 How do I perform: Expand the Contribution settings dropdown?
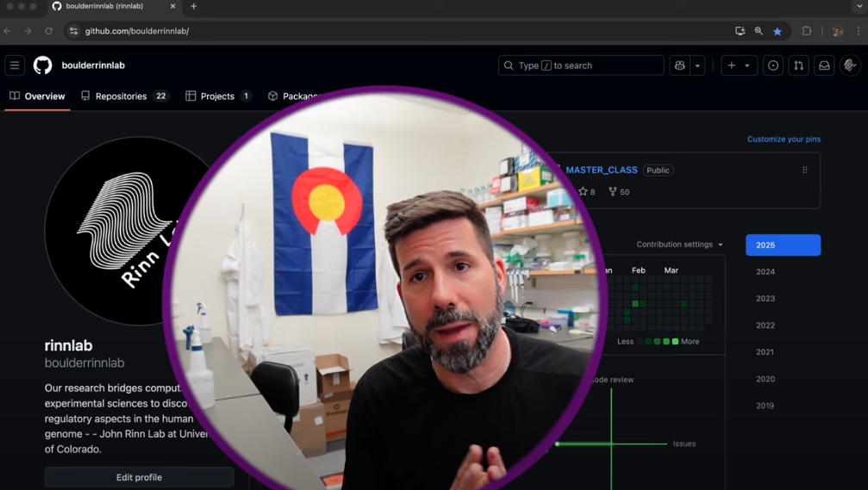pyautogui.click(x=680, y=245)
